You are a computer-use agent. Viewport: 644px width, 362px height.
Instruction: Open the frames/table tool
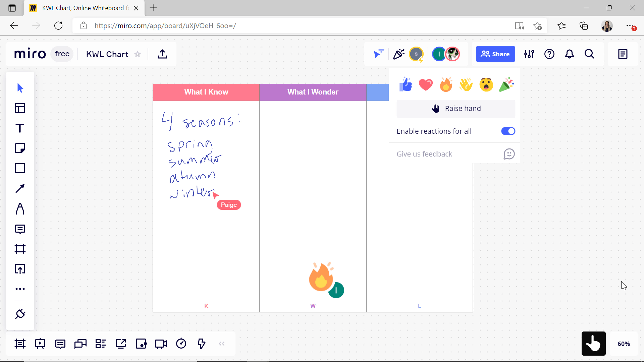pos(20,108)
